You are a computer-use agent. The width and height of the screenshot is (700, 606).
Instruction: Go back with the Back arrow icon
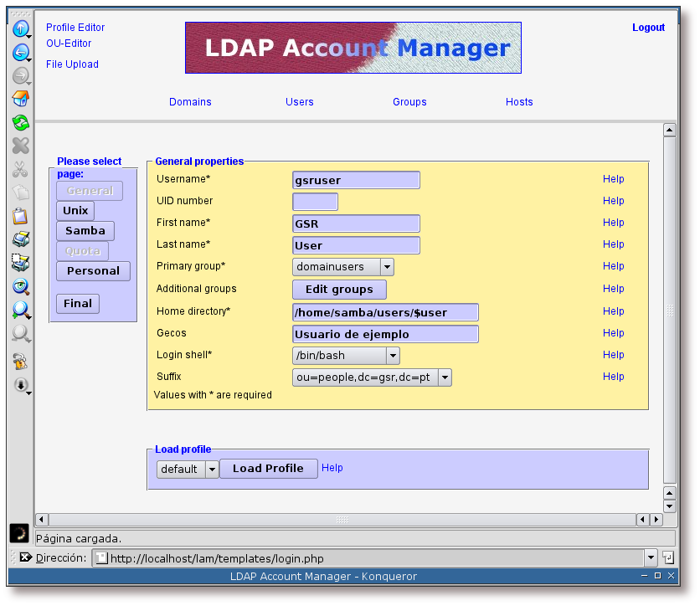click(20, 53)
